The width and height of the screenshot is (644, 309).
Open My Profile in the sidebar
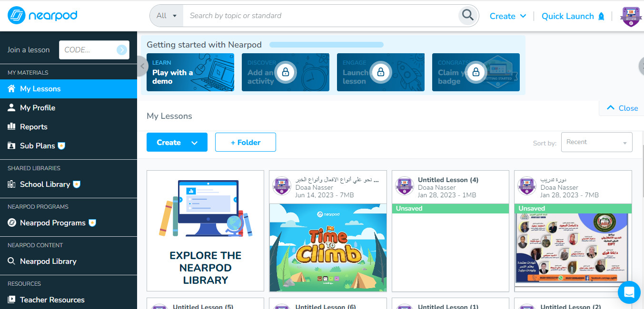pyautogui.click(x=69, y=108)
